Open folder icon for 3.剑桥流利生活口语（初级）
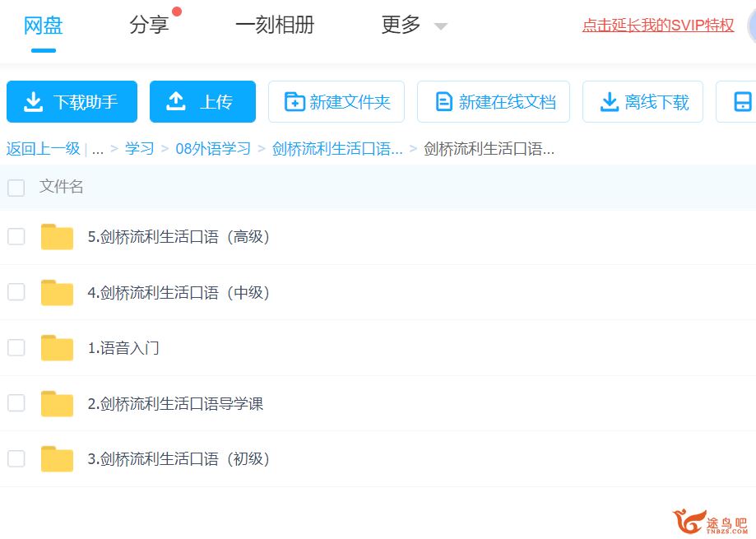Image resolution: width=756 pixels, height=539 pixels. [x=57, y=459]
